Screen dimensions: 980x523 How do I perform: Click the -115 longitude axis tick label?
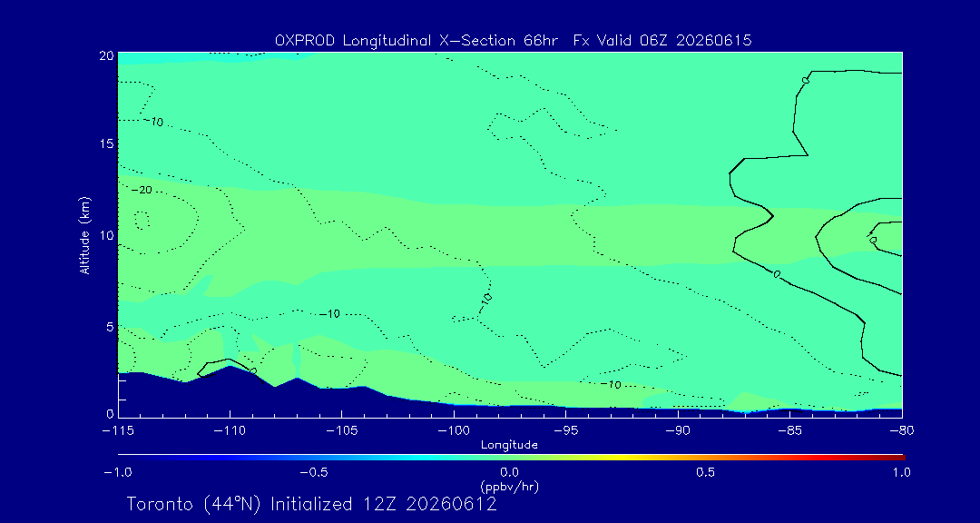(x=118, y=430)
